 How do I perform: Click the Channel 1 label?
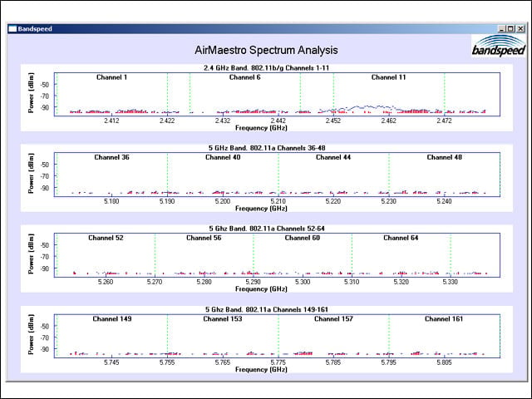111,77
